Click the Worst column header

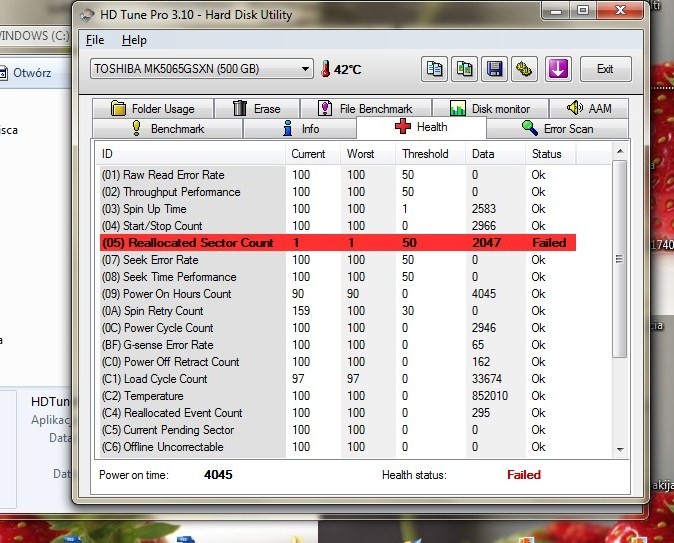[368, 154]
